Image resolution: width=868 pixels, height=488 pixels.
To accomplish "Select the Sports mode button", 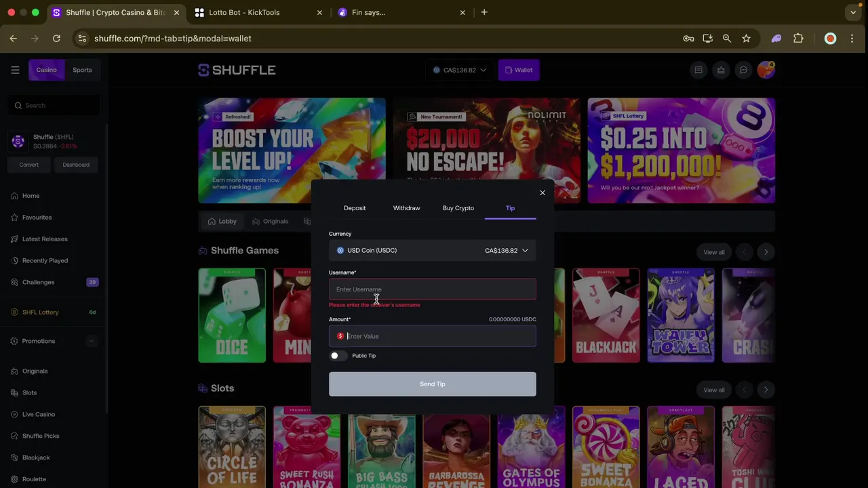I will [x=82, y=70].
